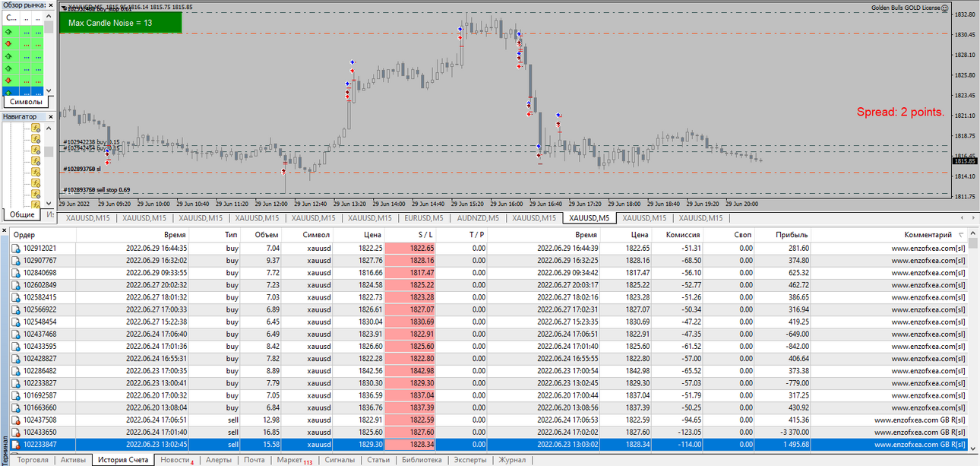Open the Статьи tab
The image size is (980, 466).
coord(378,460)
